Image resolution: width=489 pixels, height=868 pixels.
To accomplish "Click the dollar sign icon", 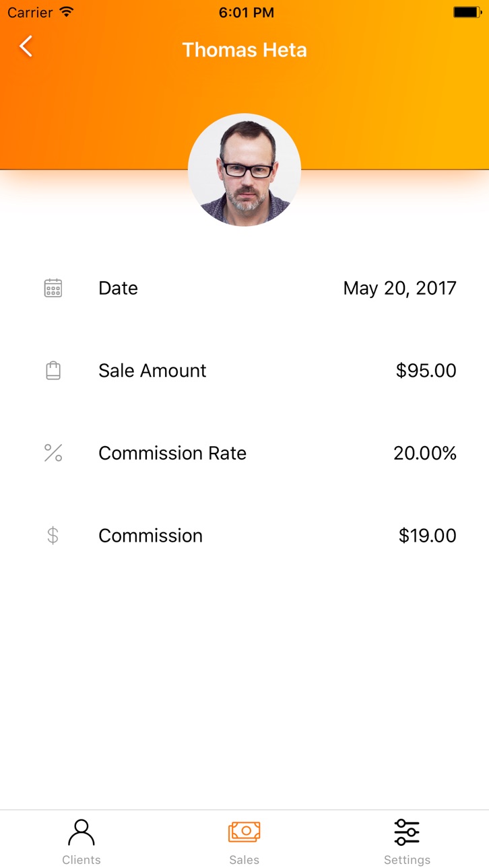I will [x=53, y=536].
